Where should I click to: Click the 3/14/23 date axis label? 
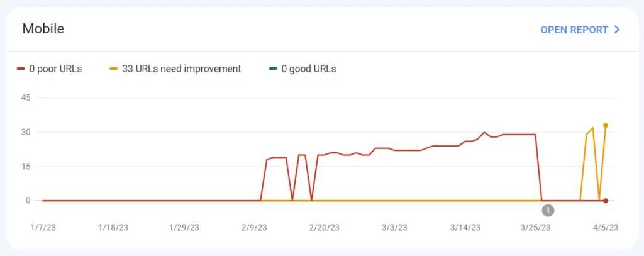point(465,227)
